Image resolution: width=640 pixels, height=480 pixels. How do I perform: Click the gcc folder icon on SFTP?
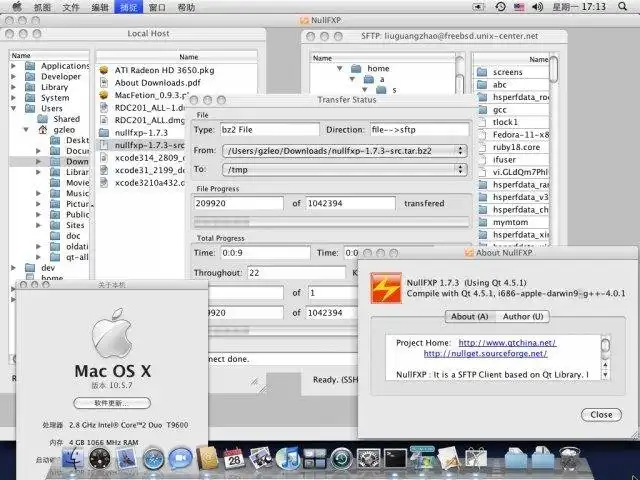(482, 110)
